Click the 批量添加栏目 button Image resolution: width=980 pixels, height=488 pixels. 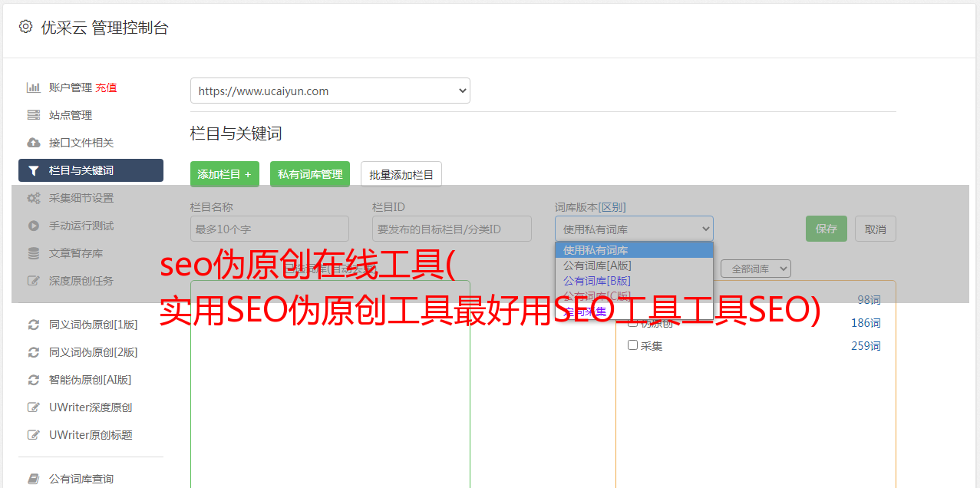(401, 174)
